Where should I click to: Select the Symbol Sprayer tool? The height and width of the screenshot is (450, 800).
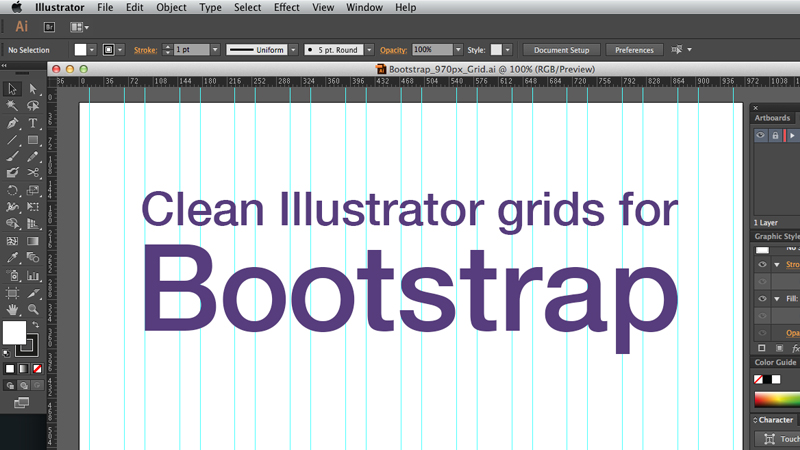point(12,276)
